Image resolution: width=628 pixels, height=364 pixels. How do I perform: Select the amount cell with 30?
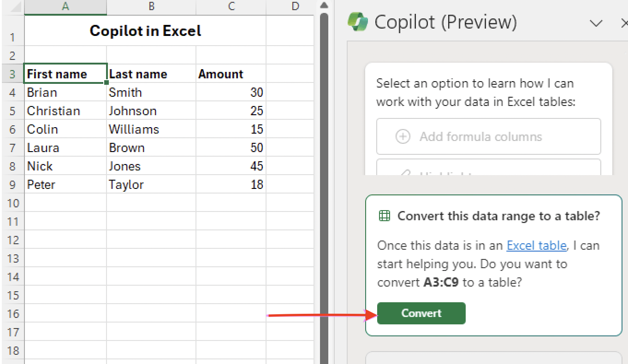click(231, 92)
